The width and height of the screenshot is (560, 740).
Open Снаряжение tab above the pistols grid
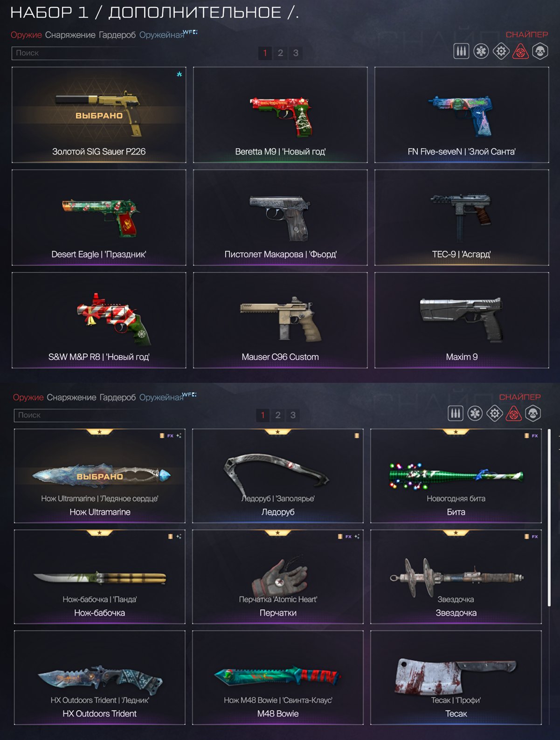pyautogui.click(x=70, y=35)
